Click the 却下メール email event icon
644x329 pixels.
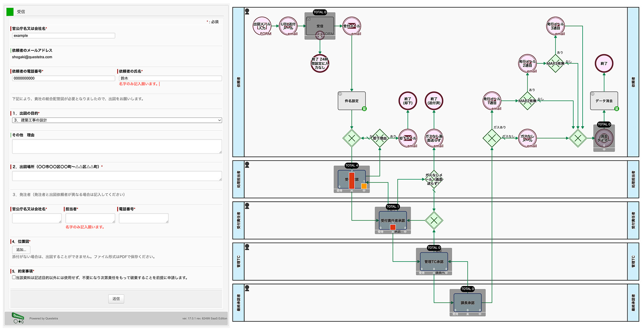[x=408, y=138]
